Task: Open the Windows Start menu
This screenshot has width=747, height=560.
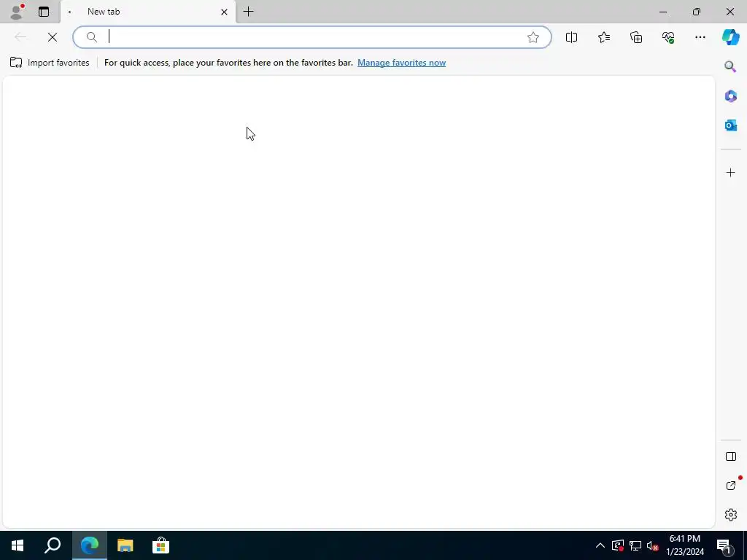Action: click(x=18, y=545)
